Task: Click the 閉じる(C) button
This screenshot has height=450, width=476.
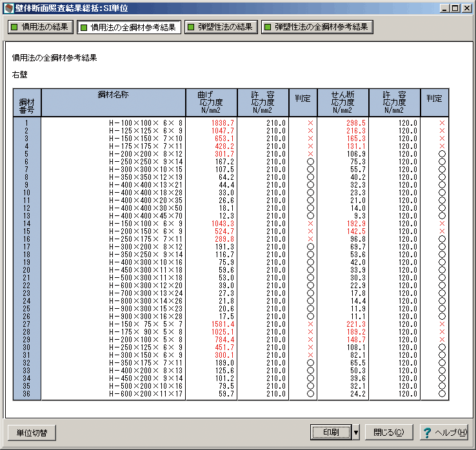Action: point(389,432)
